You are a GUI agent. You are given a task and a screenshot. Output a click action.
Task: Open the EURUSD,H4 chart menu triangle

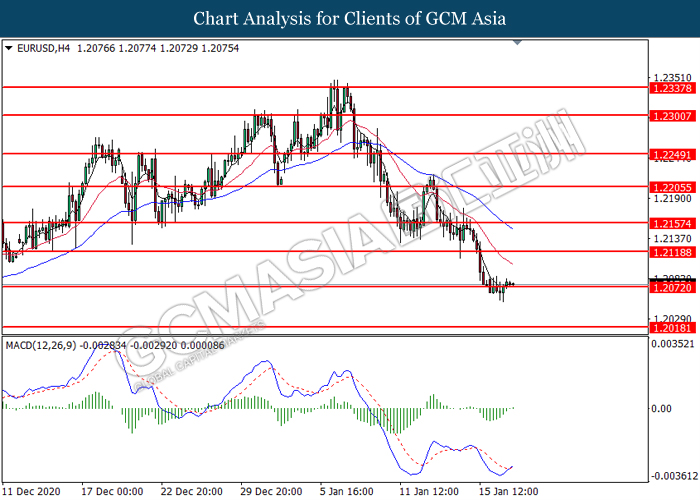coord(8,48)
